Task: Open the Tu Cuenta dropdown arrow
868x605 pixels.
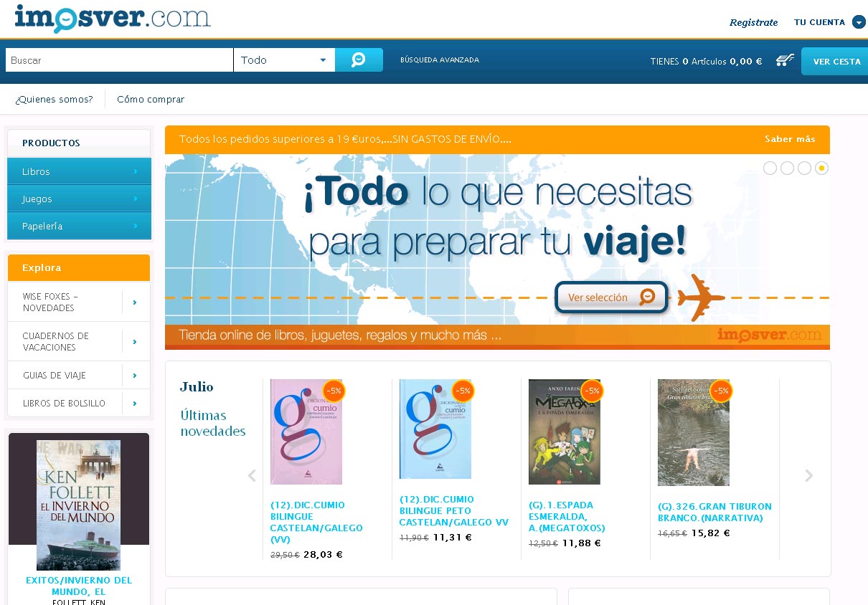Action: point(859,22)
